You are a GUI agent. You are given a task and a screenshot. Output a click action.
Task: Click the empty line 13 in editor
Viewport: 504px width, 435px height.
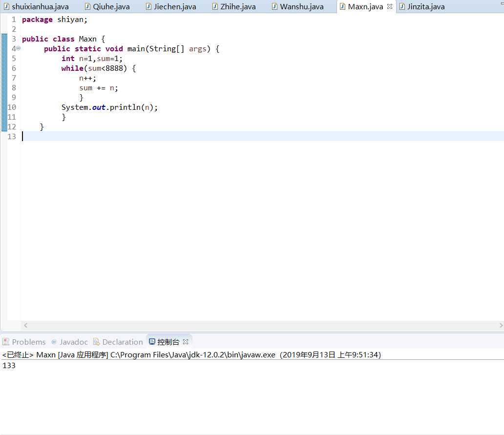(262, 137)
